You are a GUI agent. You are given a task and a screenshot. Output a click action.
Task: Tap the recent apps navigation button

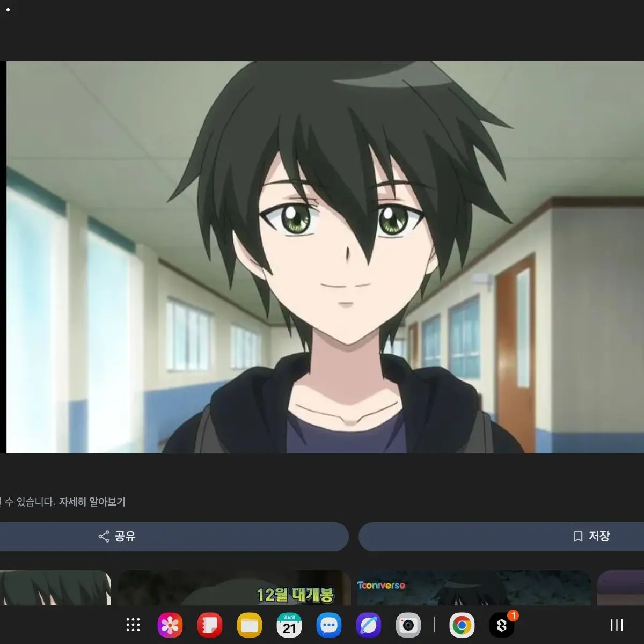coord(617,625)
